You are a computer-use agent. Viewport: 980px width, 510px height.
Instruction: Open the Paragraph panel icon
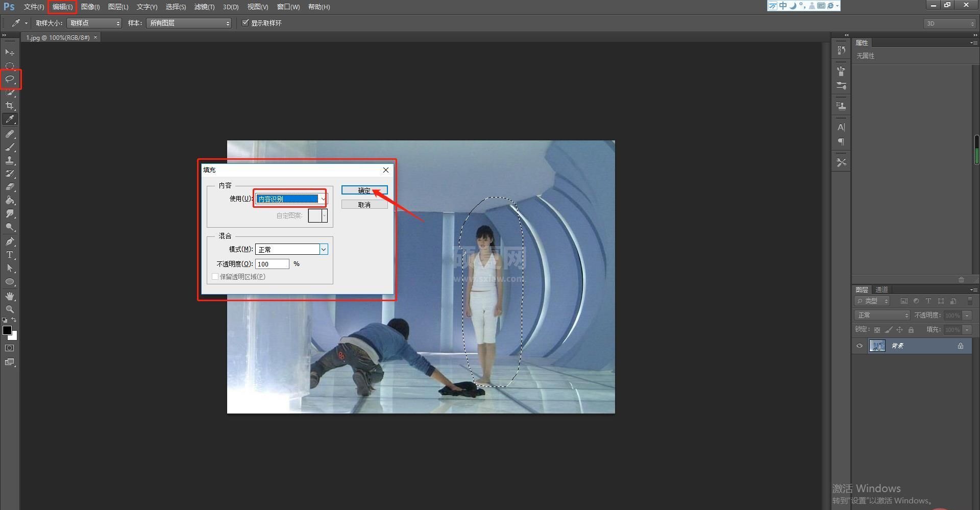coord(841,142)
